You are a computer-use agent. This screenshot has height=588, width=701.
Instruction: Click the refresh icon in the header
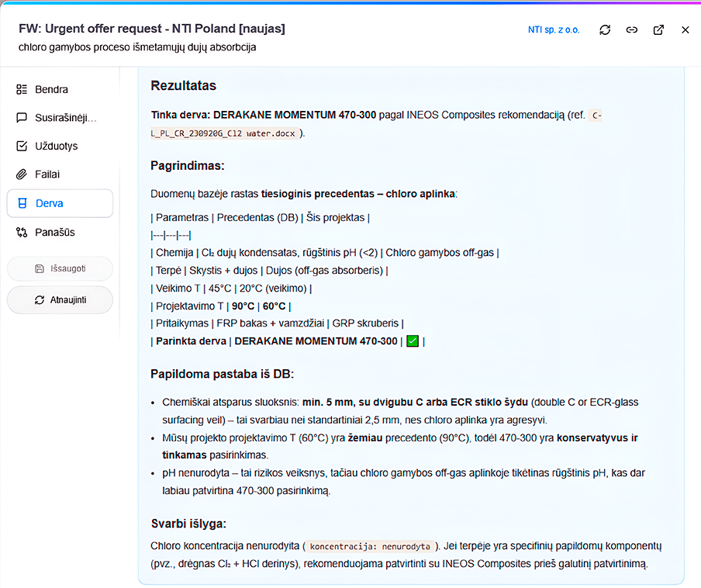(x=606, y=29)
